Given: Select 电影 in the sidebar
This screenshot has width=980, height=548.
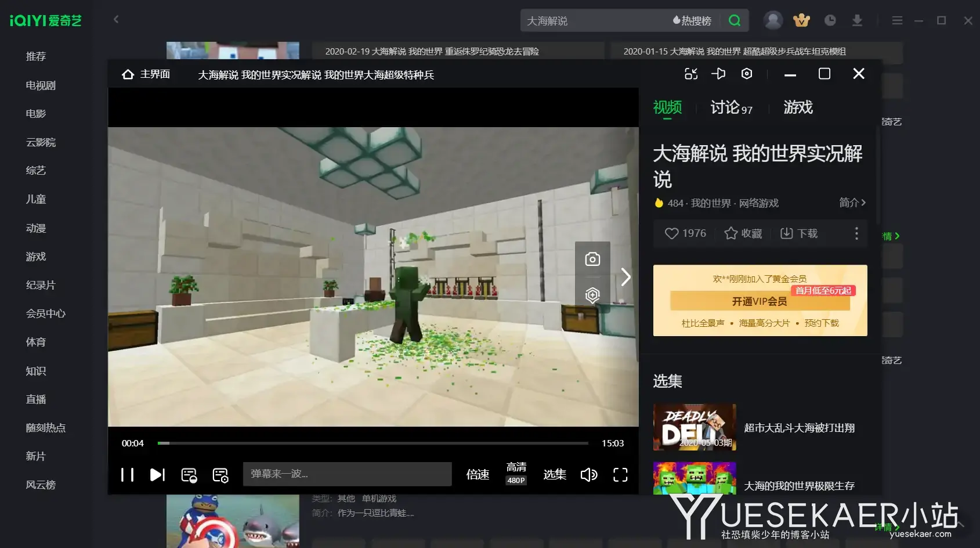Looking at the screenshot, I should (36, 114).
